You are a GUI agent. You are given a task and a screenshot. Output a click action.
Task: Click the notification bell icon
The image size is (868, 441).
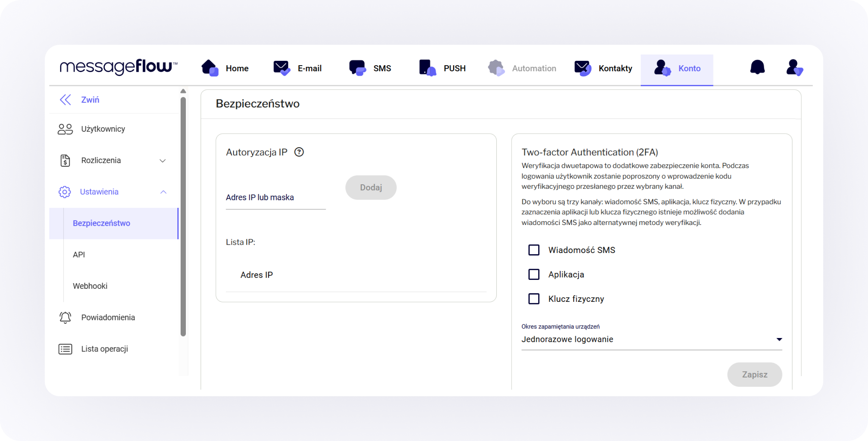pos(757,68)
